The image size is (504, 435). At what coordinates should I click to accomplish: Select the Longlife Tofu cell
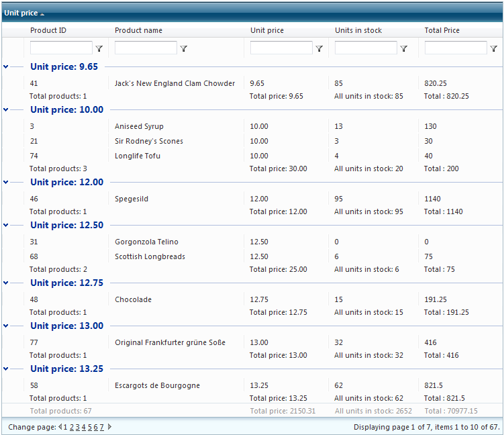[x=138, y=156]
